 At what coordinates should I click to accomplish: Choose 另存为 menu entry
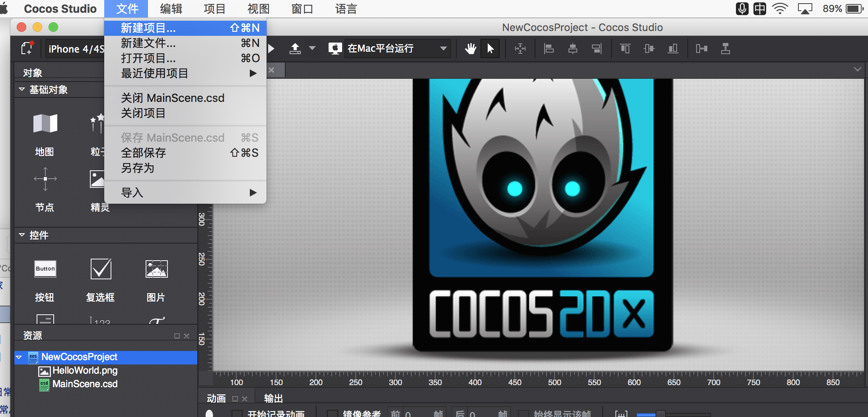coord(185,168)
